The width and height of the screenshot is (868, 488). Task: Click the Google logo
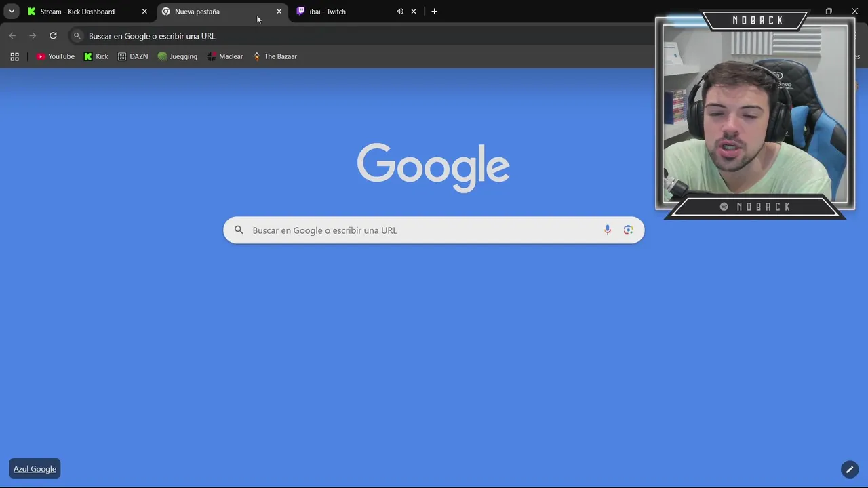[433, 167]
